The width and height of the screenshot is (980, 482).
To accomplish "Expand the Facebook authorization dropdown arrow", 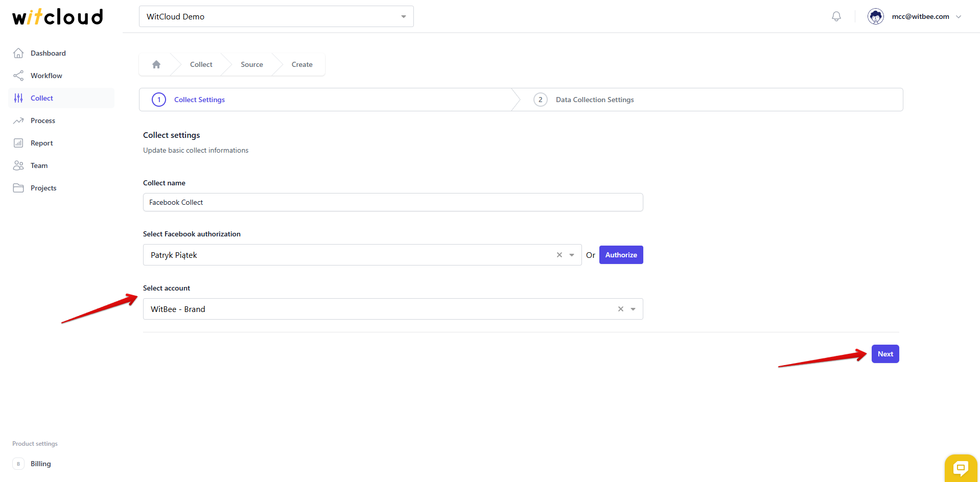I will click(x=572, y=255).
